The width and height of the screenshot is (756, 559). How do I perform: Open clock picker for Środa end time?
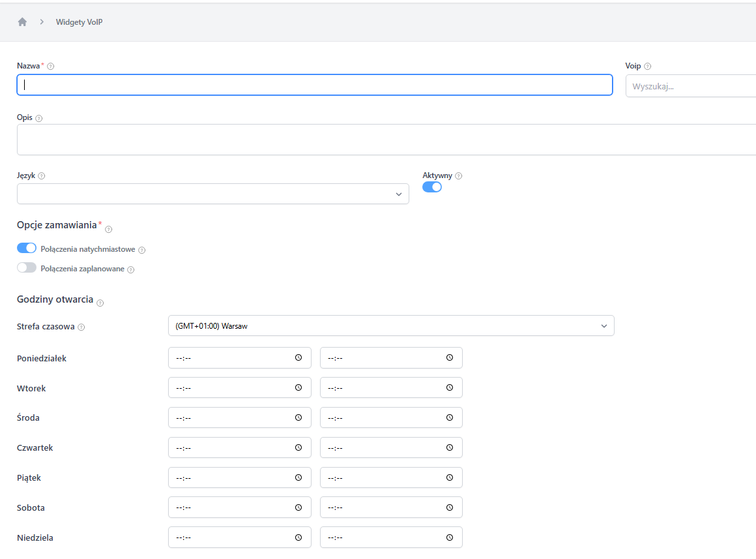click(x=450, y=417)
